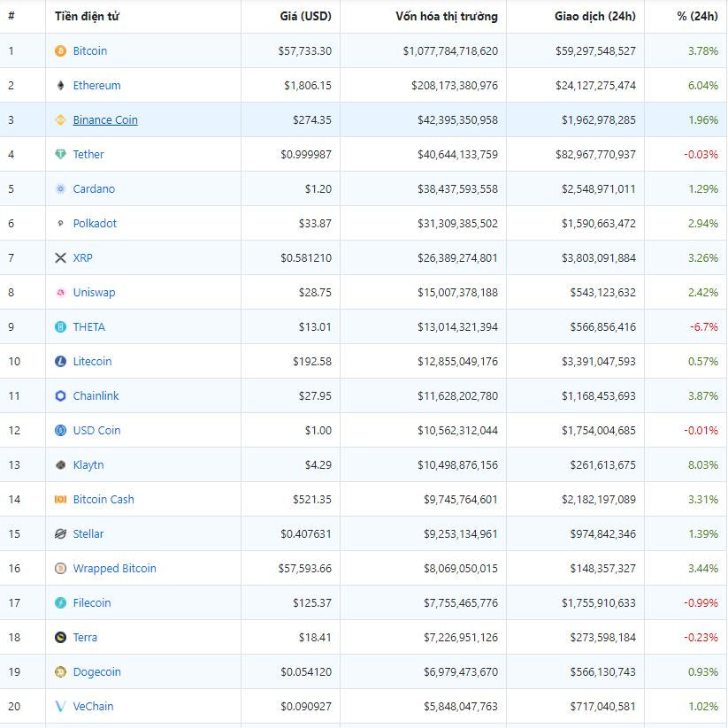
Task: Select Stellar price $0.407631
Action: [x=306, y=534]
